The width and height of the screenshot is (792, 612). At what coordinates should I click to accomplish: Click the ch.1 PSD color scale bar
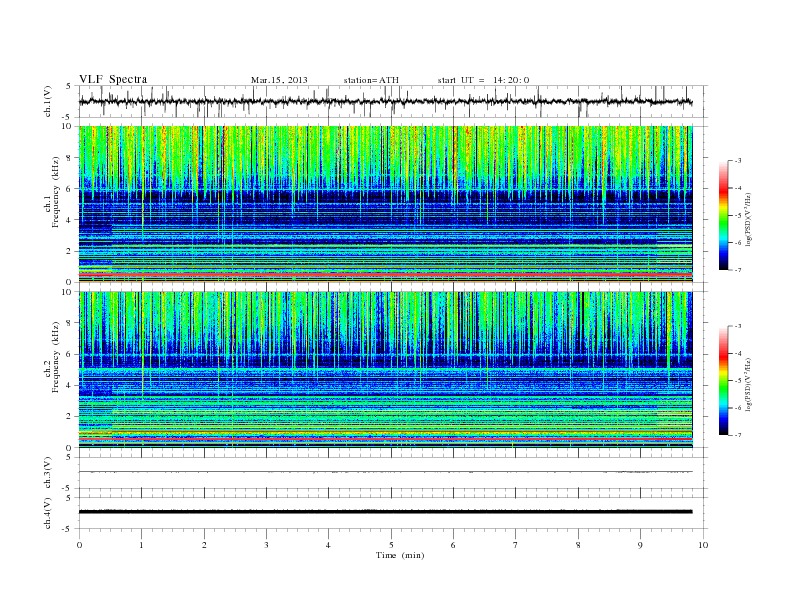tap(723, 215)
